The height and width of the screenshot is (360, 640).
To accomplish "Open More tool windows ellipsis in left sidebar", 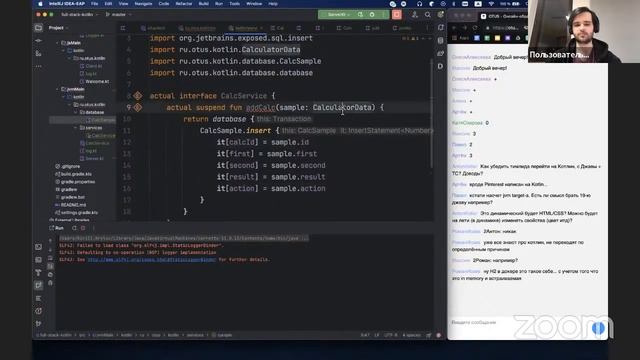I will [x=38, y=66].
